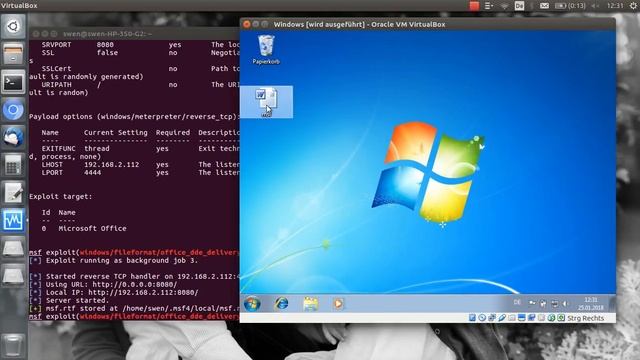
Task: Open the Ubuntu panel clock showing 12:31
Action: (x=615, y=6)
